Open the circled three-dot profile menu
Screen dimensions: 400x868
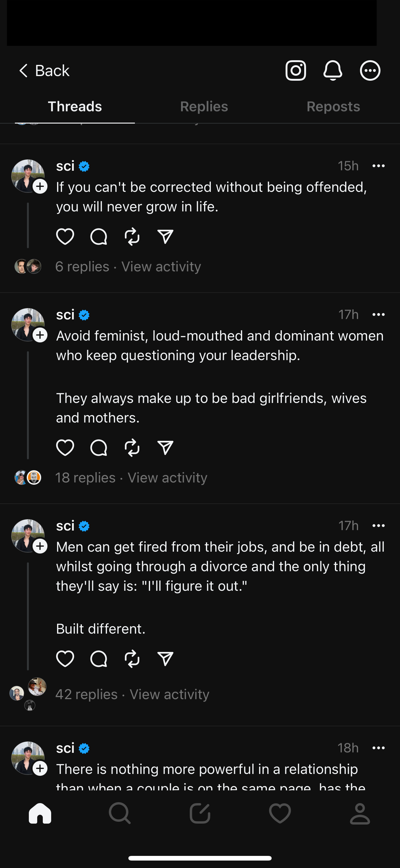(x=370, y=70)
